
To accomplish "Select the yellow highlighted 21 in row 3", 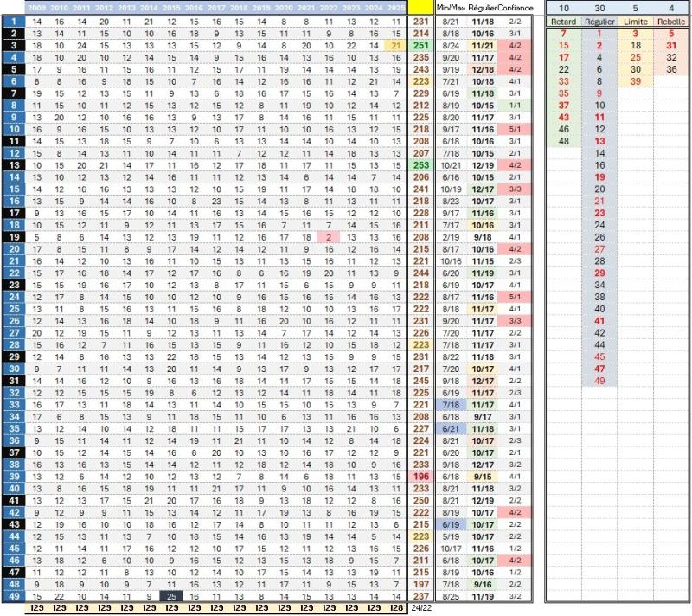I will pyautogui.click(x=395, y=44).
